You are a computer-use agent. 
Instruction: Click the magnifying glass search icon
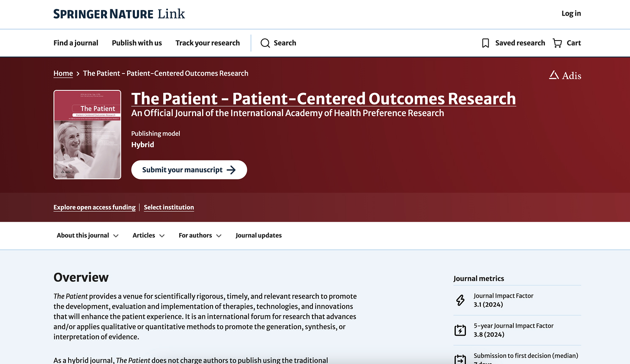(x=265, y=43)
